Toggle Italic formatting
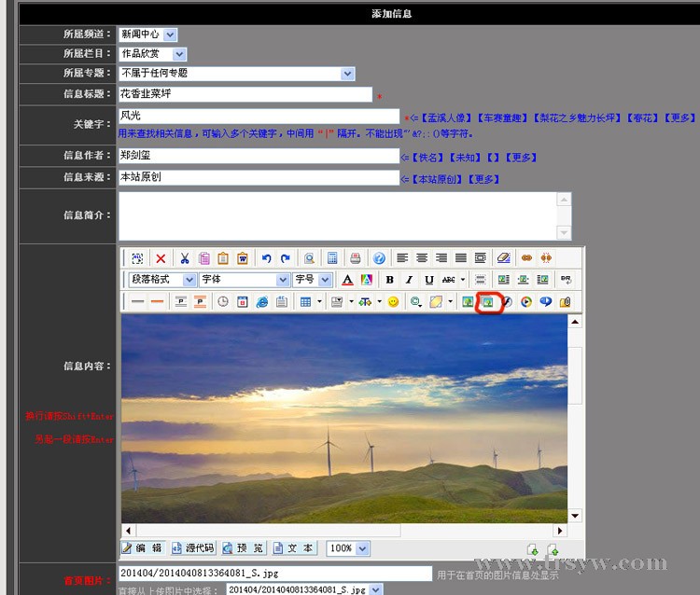The width and height of the screenshot is (700, 595). 409,280
